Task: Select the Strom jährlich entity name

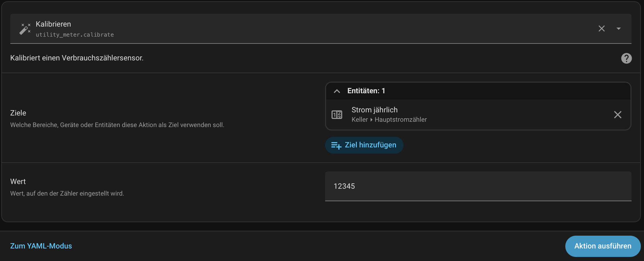Action: tap(374, 110)
